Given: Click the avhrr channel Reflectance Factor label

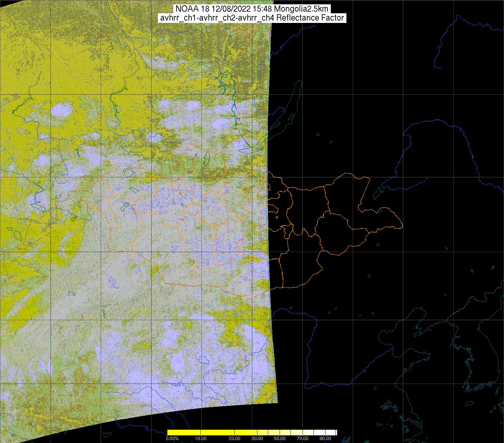Looking at the screenshot, I should point(252,18).
